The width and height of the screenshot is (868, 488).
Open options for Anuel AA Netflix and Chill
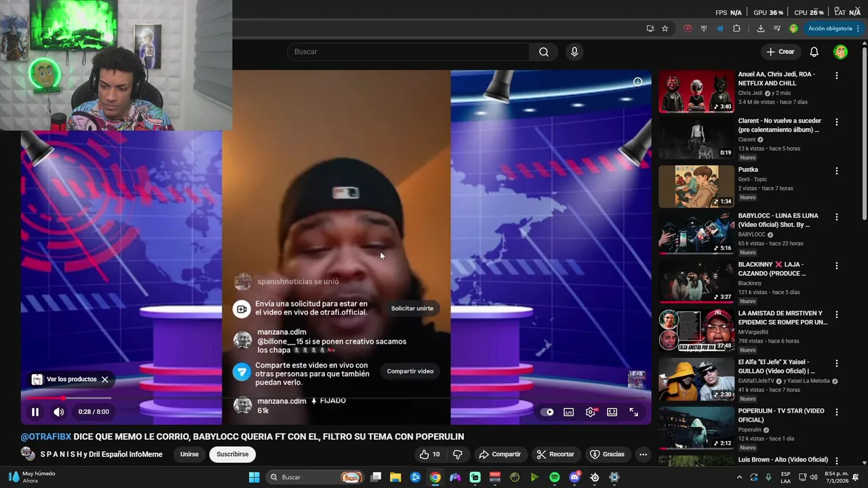837,76
